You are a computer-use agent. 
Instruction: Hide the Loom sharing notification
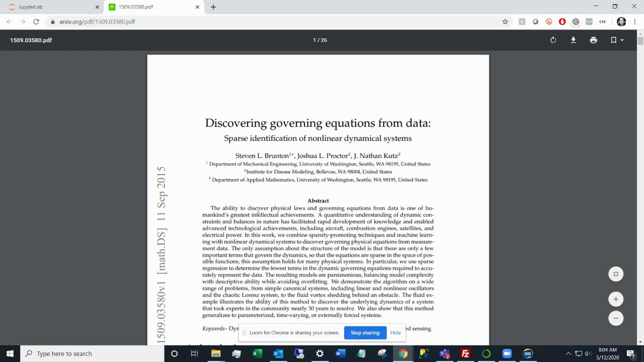click(x=395, y=333)
